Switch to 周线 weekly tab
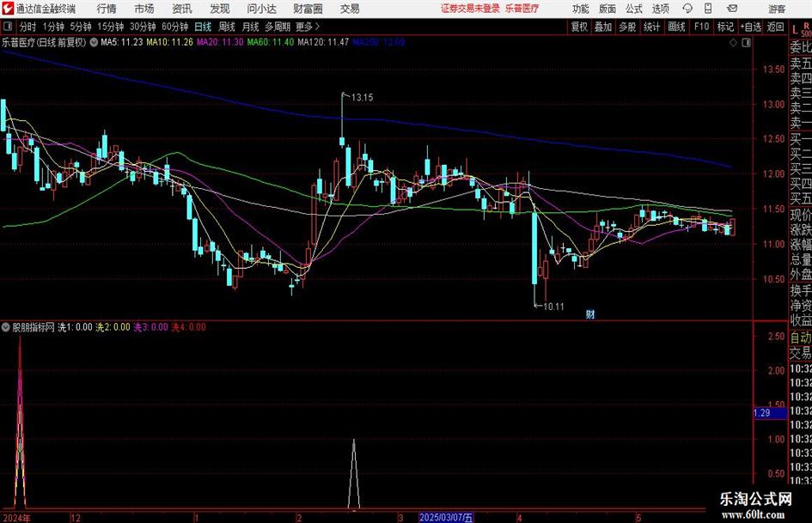This screenshot has width=812, height=523. 227,27
